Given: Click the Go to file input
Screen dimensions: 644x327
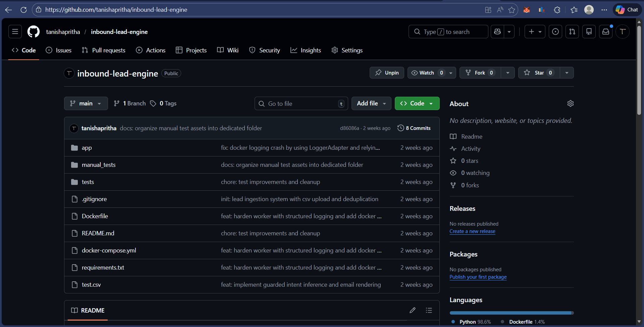Looking at the screenshot, I should click(x=301, y=103).
